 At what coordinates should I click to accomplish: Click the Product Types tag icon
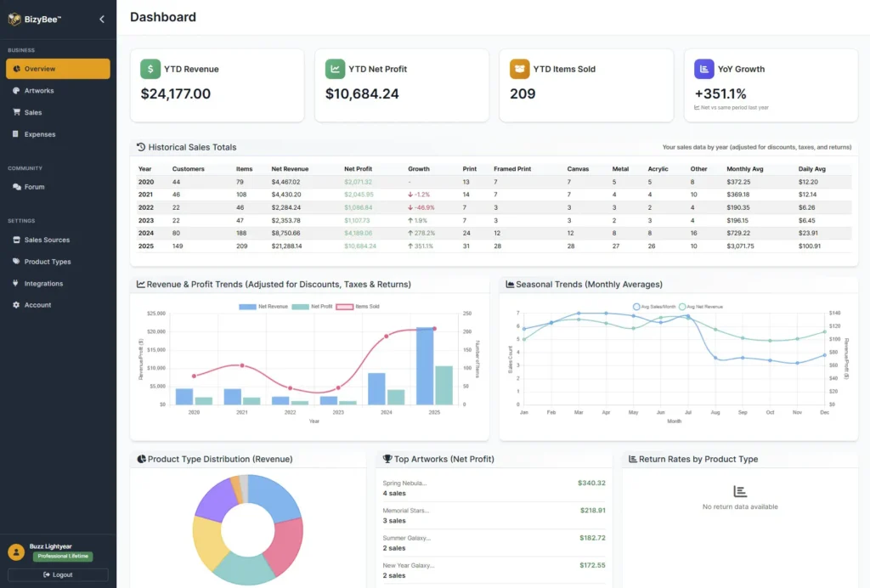16,262
